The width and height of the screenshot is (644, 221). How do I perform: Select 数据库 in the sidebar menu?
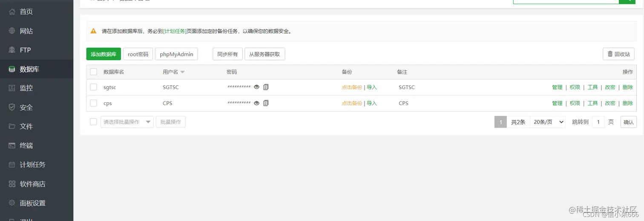click(29, 69)
